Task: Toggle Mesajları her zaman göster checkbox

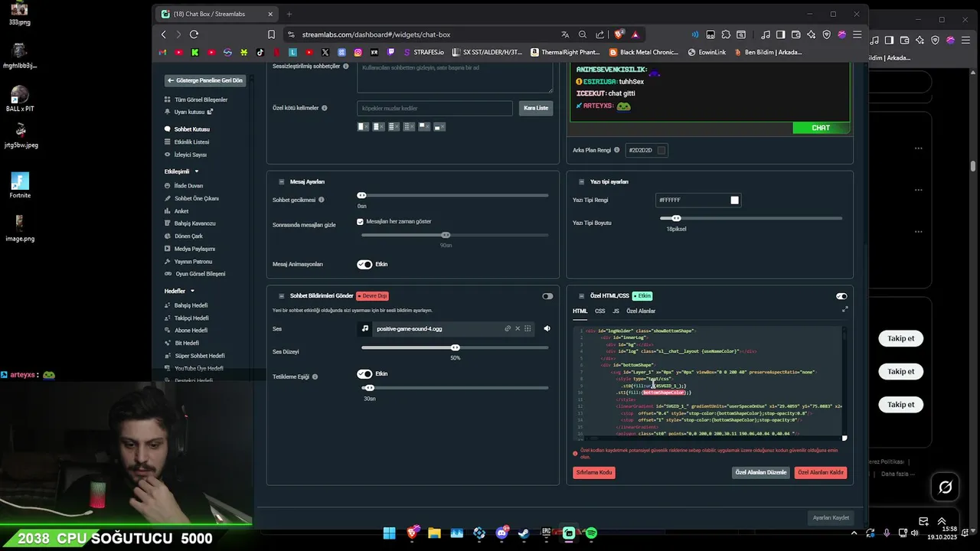Action: 360,222
